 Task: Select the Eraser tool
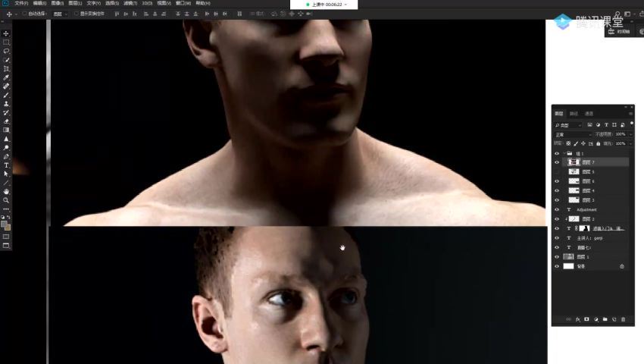coord(6,121)
